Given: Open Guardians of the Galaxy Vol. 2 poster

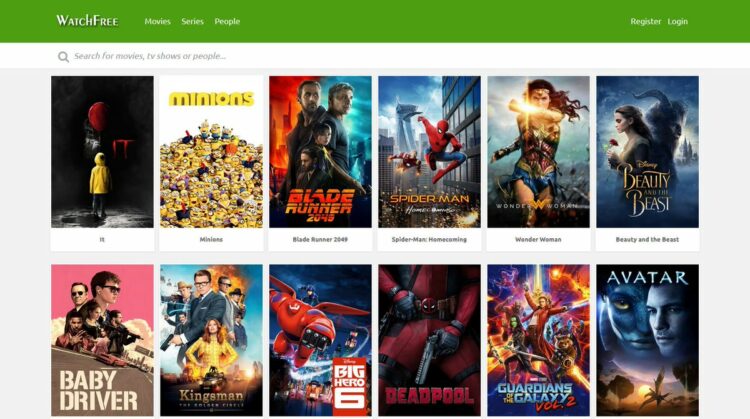Looking at the screenshot, I should tap(539, 340).
